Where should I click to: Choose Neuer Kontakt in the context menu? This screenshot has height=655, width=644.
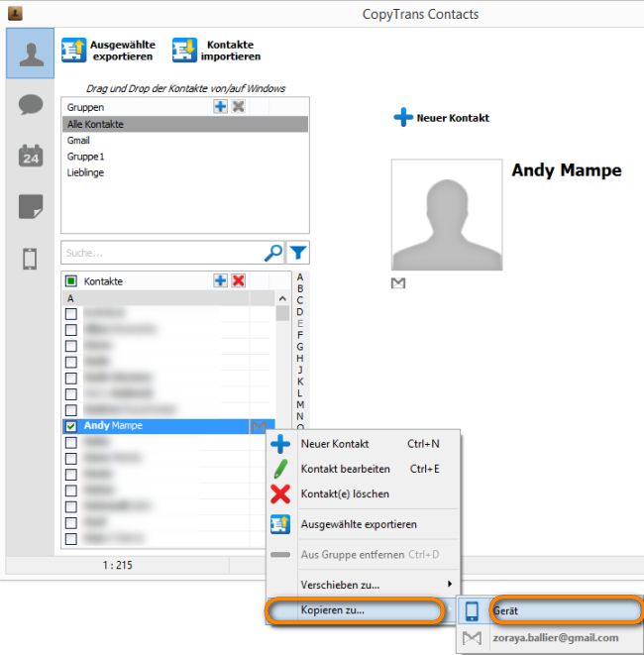[x=364, y=444]
